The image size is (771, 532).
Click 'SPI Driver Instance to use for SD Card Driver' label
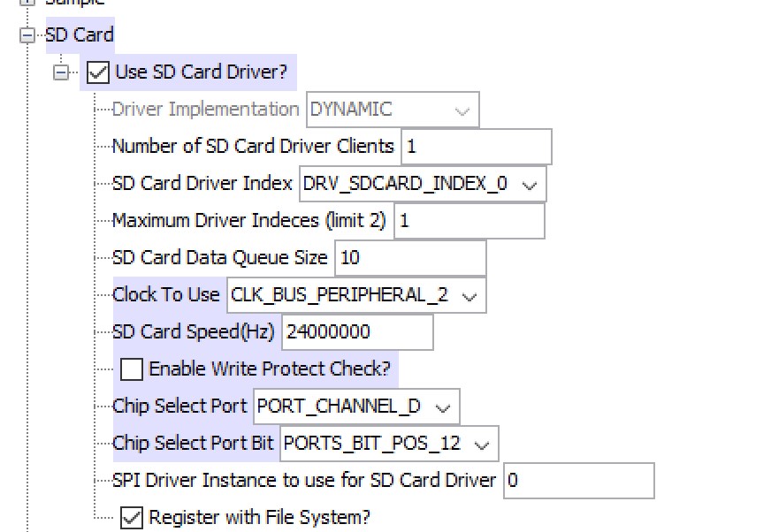[x=304, y=481]
